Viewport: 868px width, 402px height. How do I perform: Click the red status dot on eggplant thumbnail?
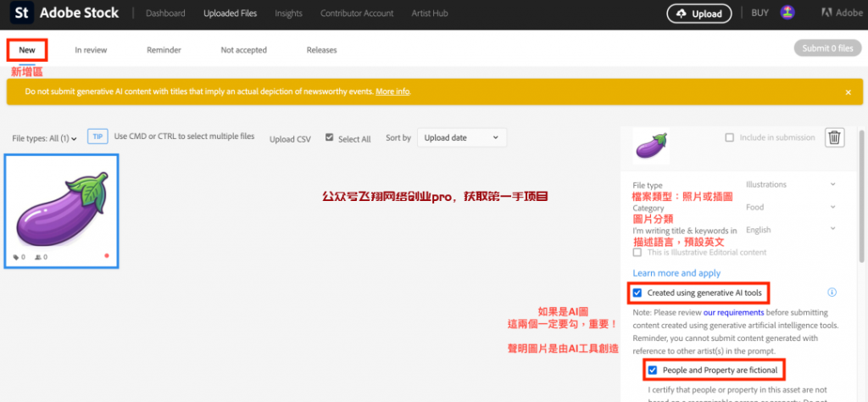tap(107, 256)
